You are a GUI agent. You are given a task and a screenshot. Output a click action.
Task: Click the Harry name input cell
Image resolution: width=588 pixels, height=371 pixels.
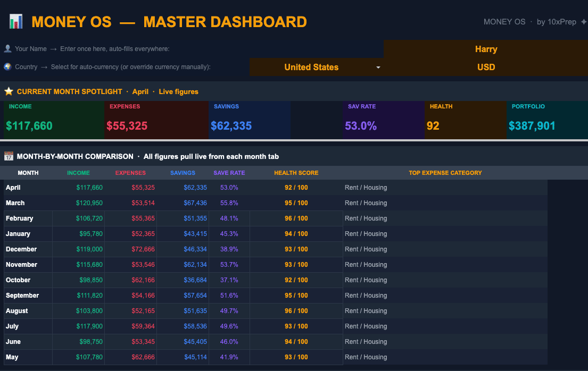pos(486,49)
